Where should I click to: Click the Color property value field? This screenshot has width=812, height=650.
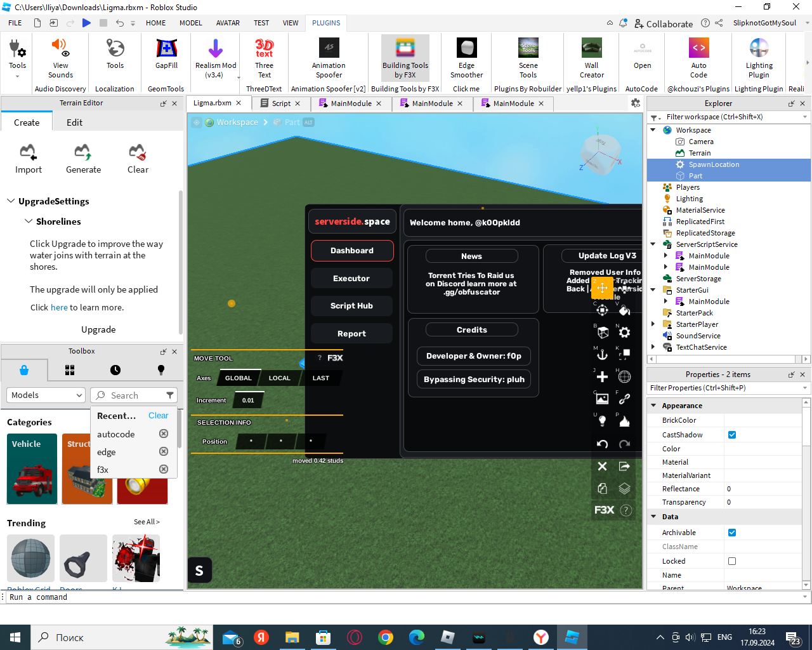click(763, 449)
